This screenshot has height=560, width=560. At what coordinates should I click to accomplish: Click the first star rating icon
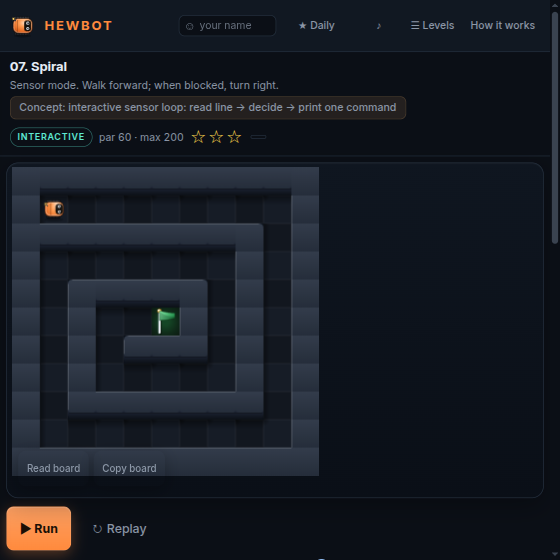click(198, 137)
